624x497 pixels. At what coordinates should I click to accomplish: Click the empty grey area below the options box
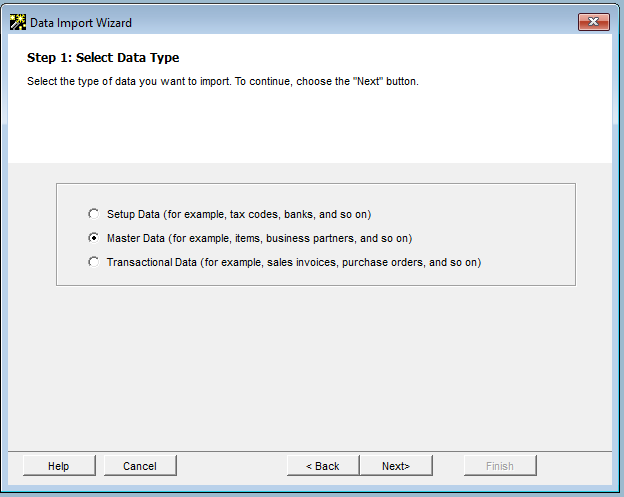(312, 370)
